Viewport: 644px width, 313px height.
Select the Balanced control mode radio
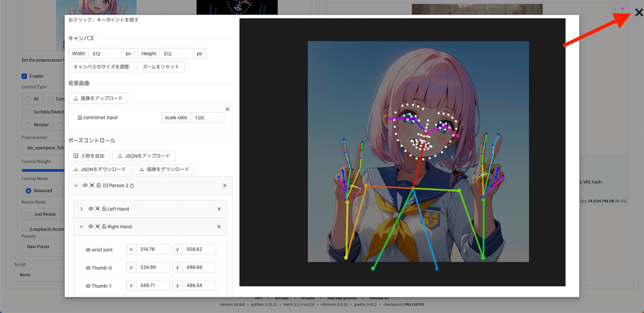28,190
